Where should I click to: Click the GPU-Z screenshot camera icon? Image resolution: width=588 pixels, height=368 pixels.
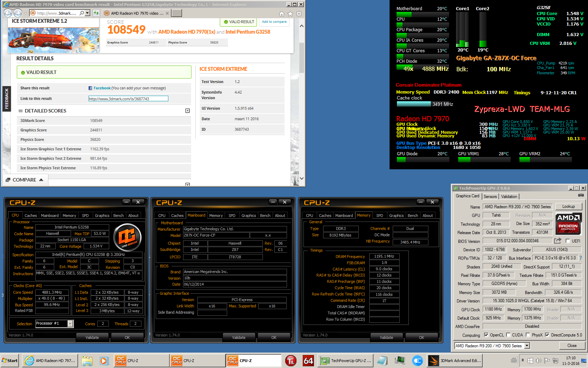[x=581, y=195]
